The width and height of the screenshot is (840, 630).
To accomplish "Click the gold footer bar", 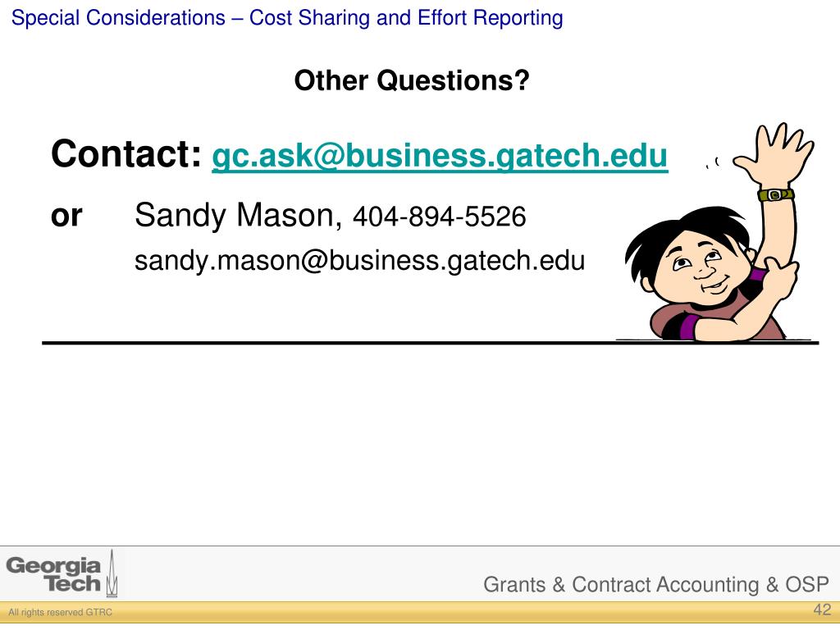I will pos(420,612).
